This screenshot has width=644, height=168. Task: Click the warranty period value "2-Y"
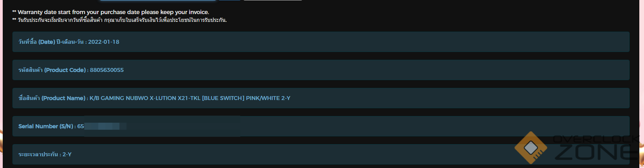click(67, 154)
